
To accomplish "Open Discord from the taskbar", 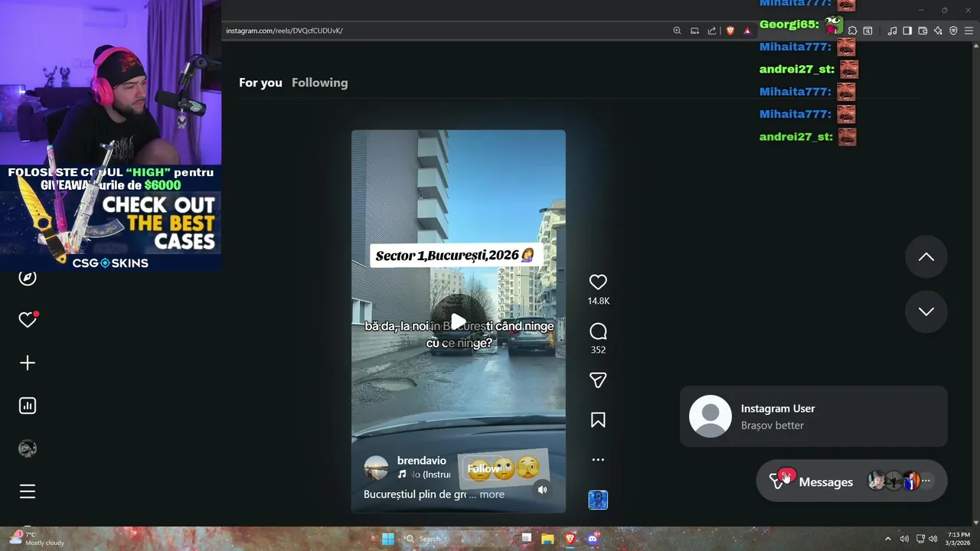I will pyautogui.click(x=592, y=539).
